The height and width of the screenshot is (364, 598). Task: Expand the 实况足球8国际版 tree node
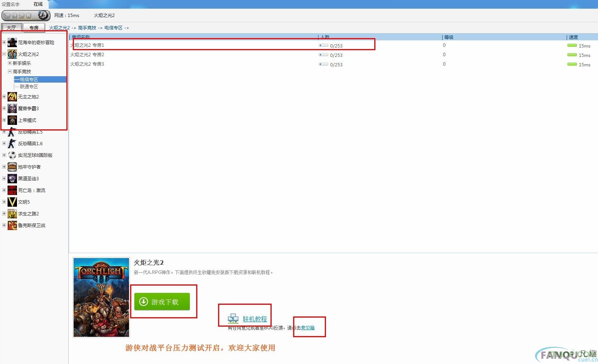tap(4, 155)
